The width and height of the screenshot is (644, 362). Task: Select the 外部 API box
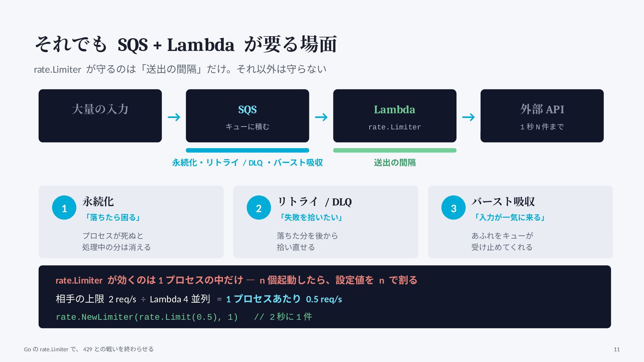click(542, 116)
